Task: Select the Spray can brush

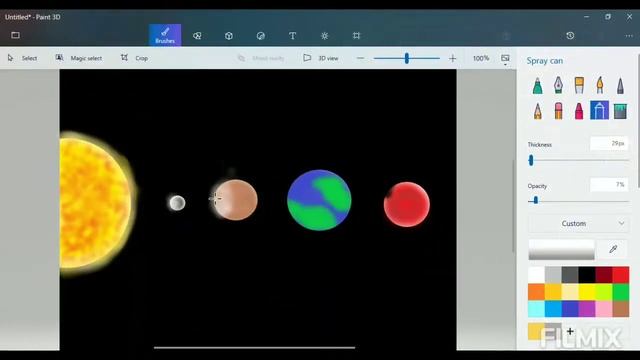Action: (x=599, y=110)
